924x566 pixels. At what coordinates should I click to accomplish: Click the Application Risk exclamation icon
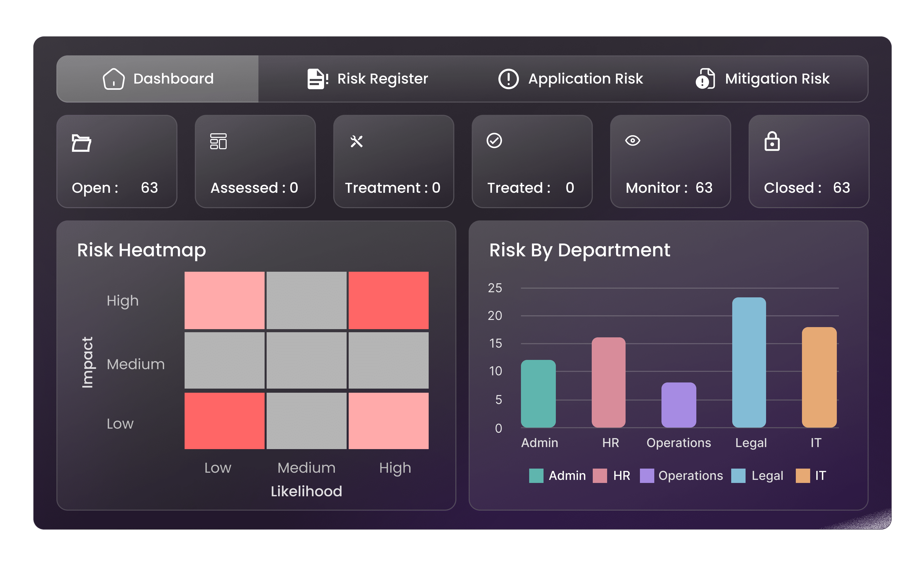pos(508,79)
